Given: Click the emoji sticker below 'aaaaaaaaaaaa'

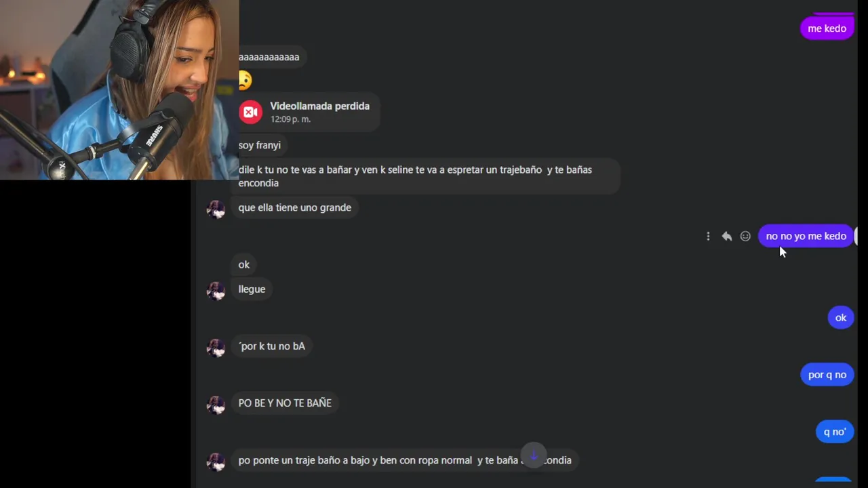Looking at the screenshot, I should tap(245, 81).
